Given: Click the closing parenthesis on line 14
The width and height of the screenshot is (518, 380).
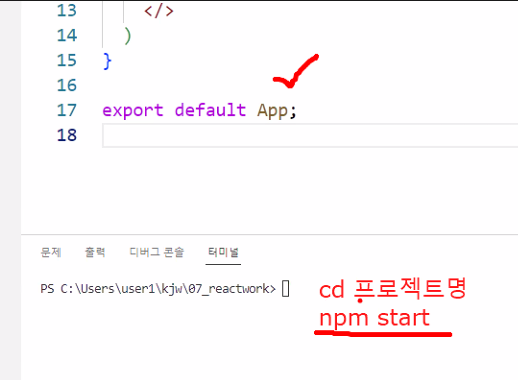Looking at the screenshot, I should click(128, 36).
